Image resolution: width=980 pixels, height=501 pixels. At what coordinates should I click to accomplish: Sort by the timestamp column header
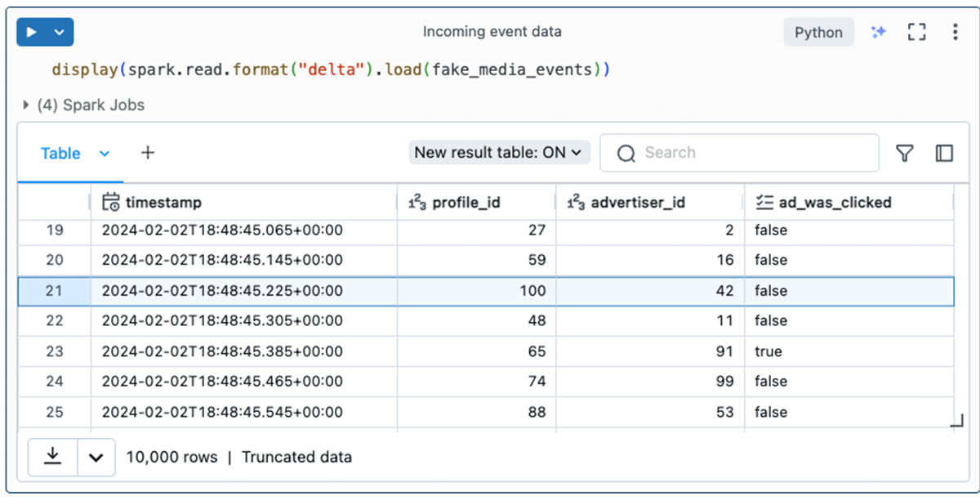click(x=163, y=203)
